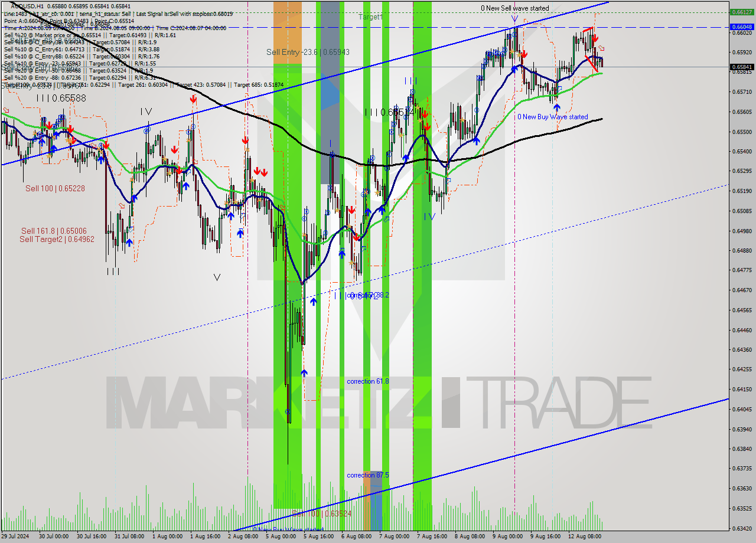Select the 'correction 87.5' label
The width and height of the screenshot is (756, 543).
pos(368,475)
